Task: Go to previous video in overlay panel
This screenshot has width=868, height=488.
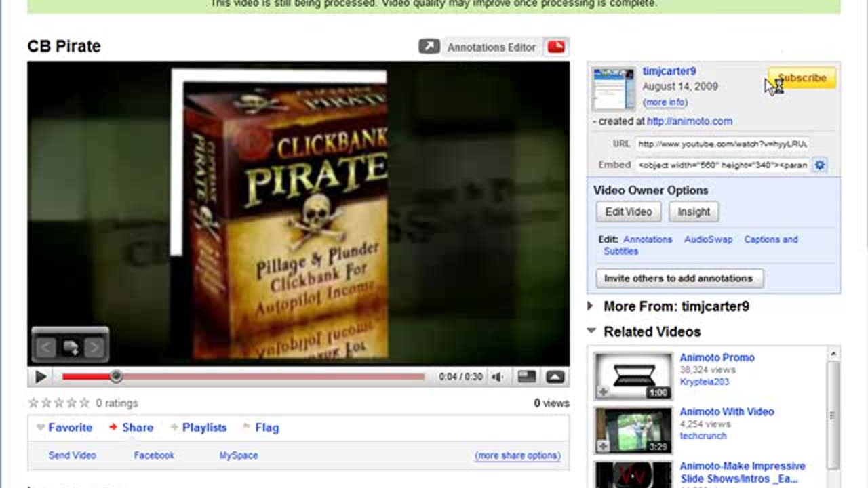Action: coord(45,348)
